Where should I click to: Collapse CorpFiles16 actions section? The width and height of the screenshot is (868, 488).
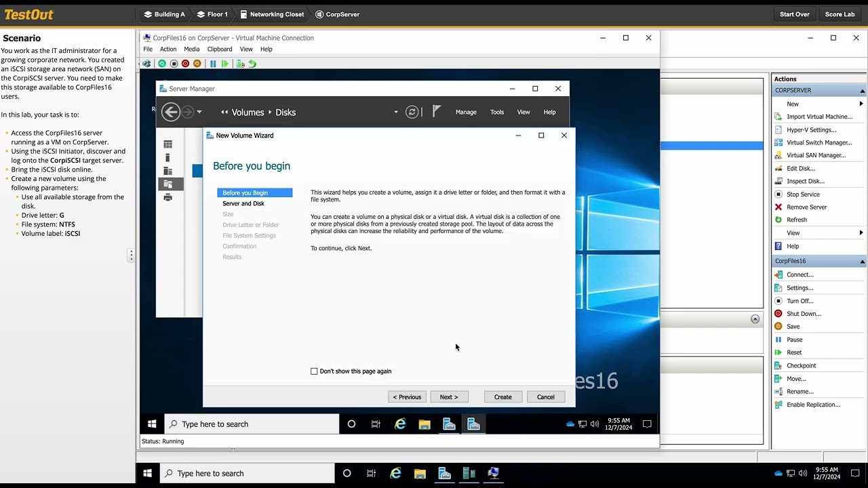click(862, 262)
